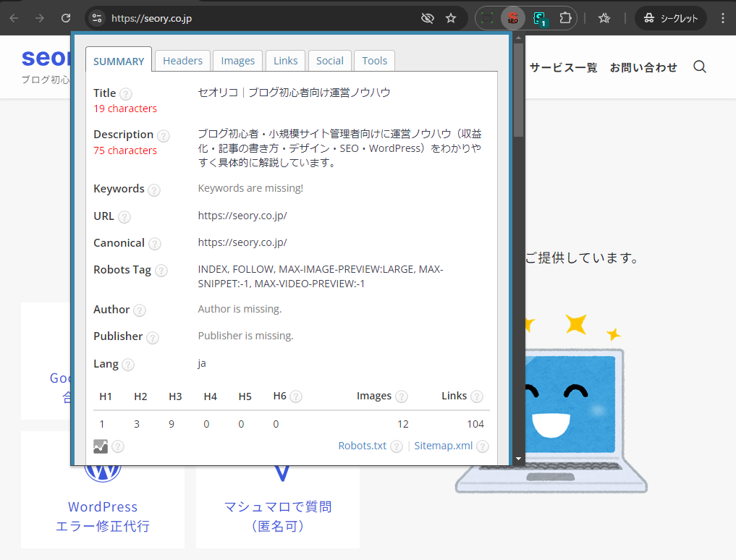Screen dimensions: 736x560
Task: Open the お問い合わせ menu item
Action: tap(643, 67)
